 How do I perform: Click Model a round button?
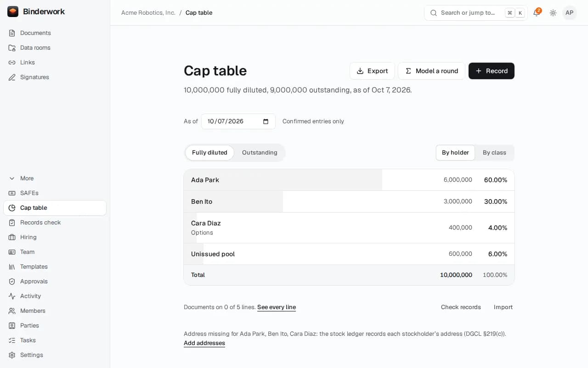431,71
